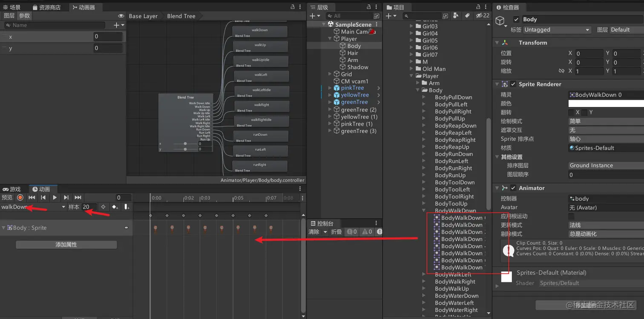Toggle the 预览 preview button in Animation window

(7, 198)
